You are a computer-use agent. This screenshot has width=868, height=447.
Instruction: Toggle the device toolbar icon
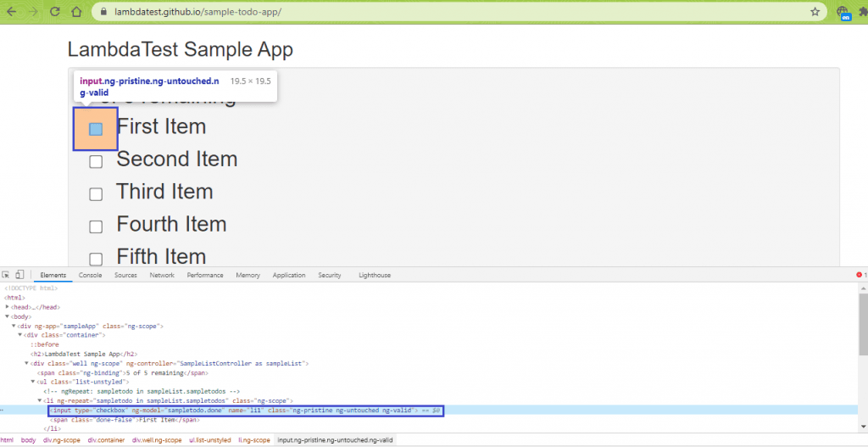click(x=19, y=275)
